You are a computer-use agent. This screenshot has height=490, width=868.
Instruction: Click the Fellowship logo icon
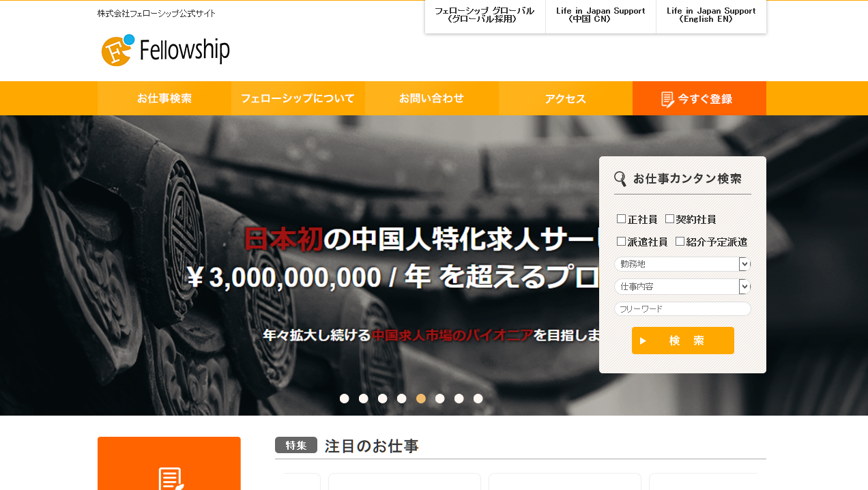tap(118, 50)
